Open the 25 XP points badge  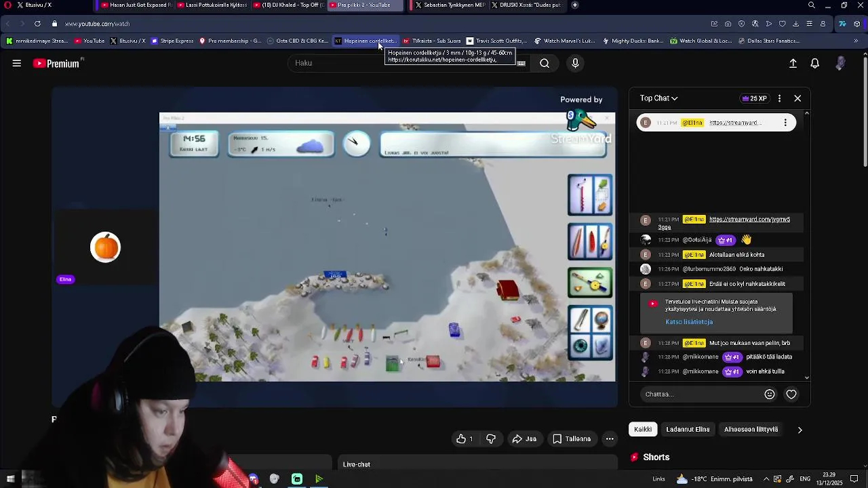tap(754, 98)
